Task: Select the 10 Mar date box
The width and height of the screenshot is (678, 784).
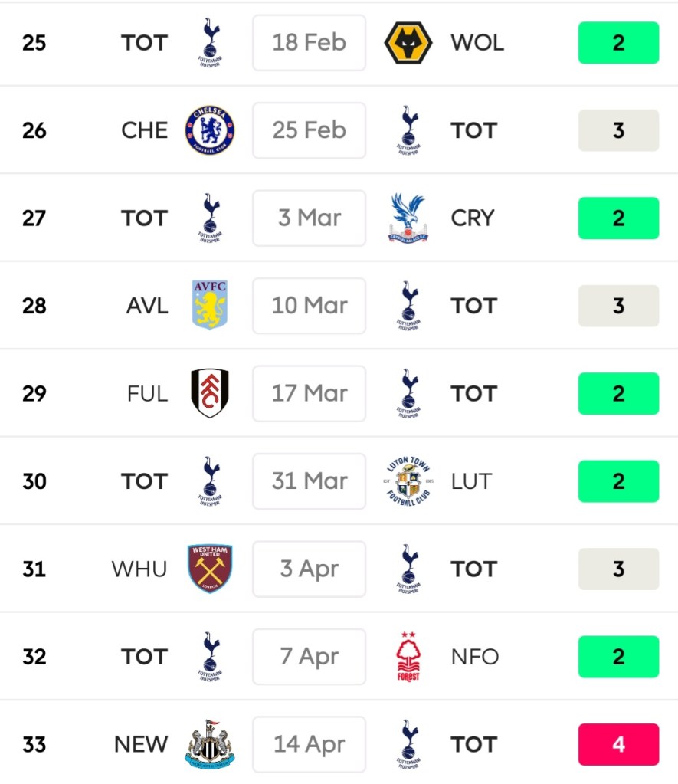Action: (x=310, y=306)
